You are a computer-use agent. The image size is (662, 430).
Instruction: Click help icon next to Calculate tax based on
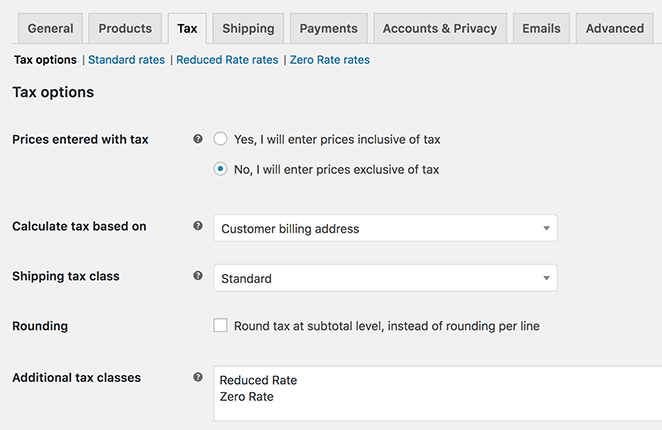[198, 227]
